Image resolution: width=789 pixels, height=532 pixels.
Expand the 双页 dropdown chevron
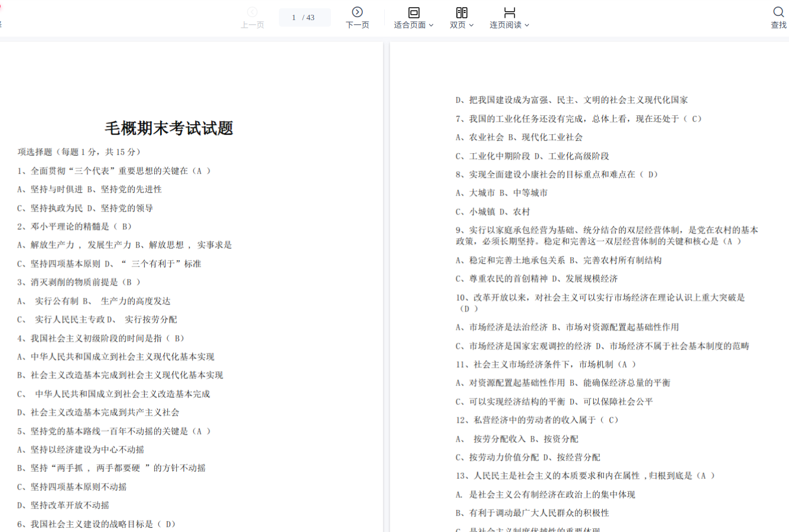[x=471, y=25]
